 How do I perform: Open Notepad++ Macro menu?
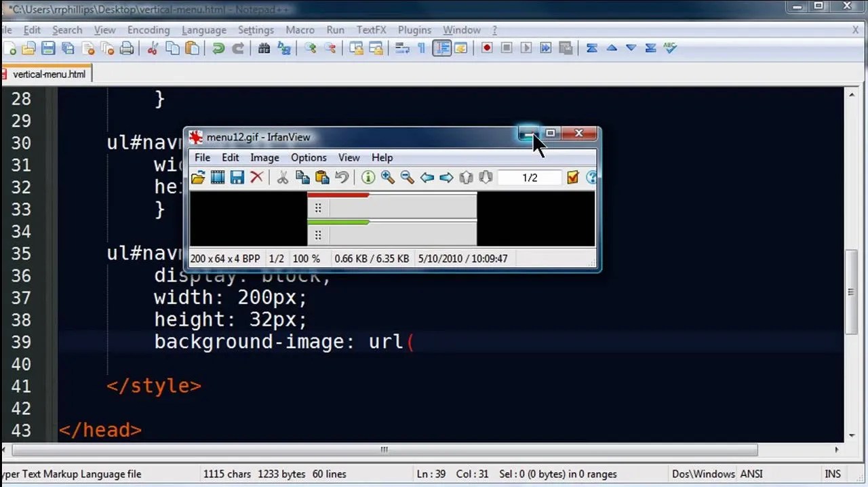pyautogui.click(x=300, y=30)
